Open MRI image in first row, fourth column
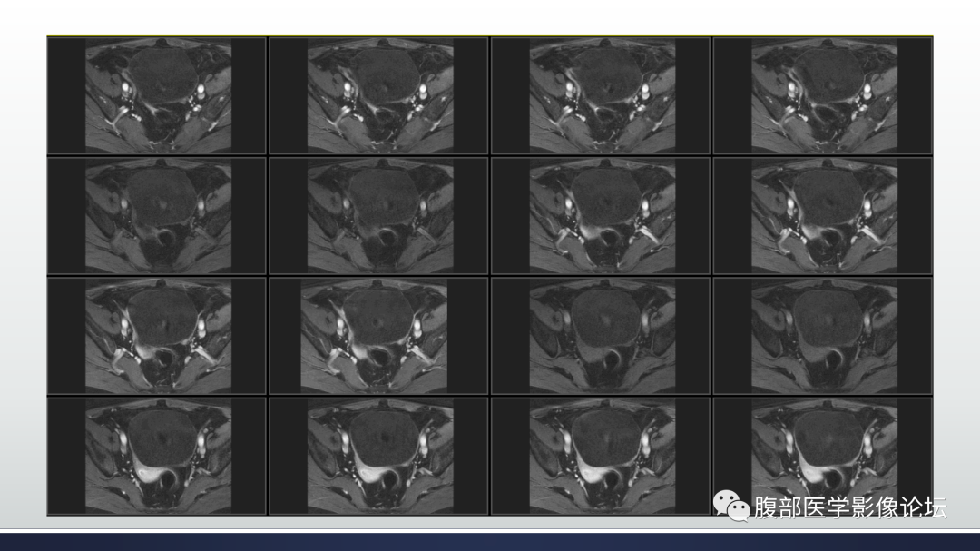Viewport: 980px width, 551px height. pos(822,95)
